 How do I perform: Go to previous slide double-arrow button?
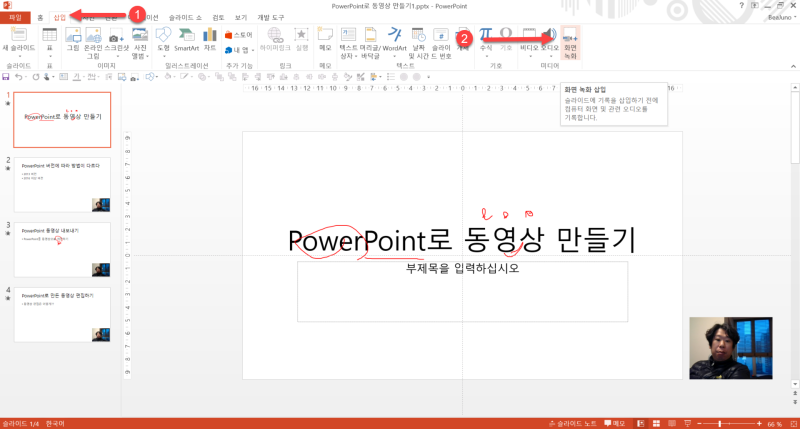(x=795, y=393)
